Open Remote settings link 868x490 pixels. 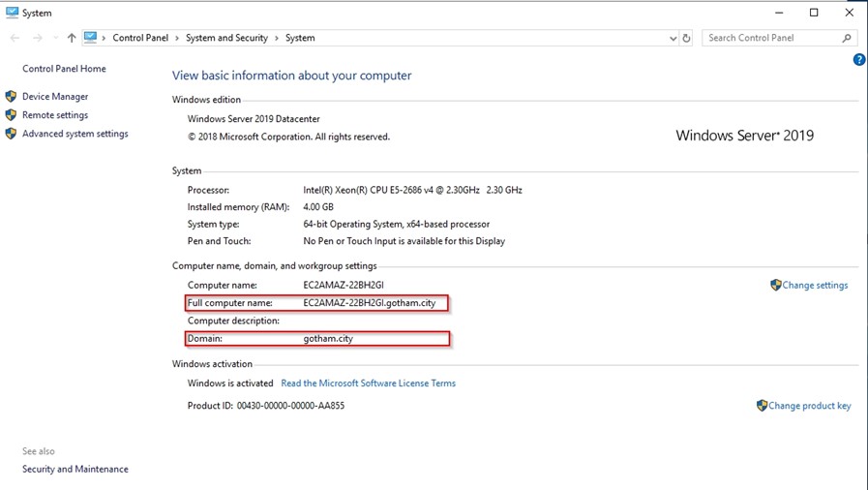click(55, 115)
